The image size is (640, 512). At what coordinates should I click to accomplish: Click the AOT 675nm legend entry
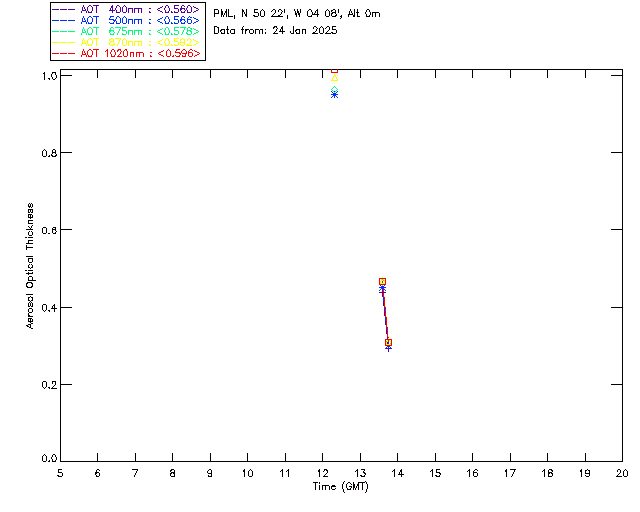[x=127, y=31]
